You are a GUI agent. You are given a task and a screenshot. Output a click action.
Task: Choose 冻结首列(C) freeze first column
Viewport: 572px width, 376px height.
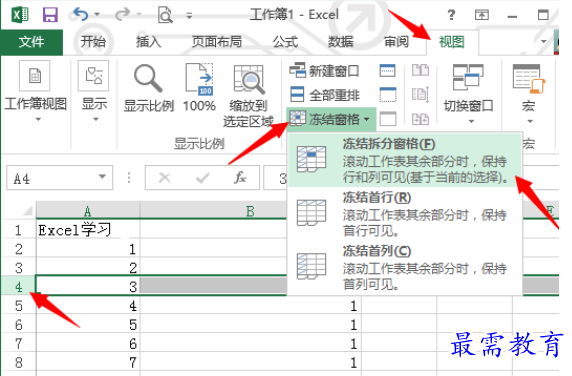pyautogui.click(x=405, y=267)
